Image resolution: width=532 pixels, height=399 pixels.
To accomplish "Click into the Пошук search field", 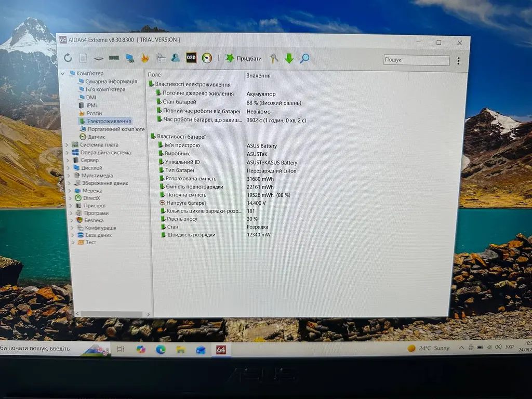I will (x=416, y=60).
